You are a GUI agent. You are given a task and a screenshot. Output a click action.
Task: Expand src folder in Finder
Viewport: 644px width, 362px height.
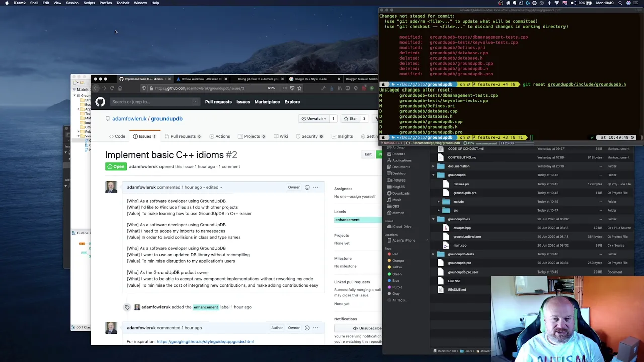click(x=439, y=210)
